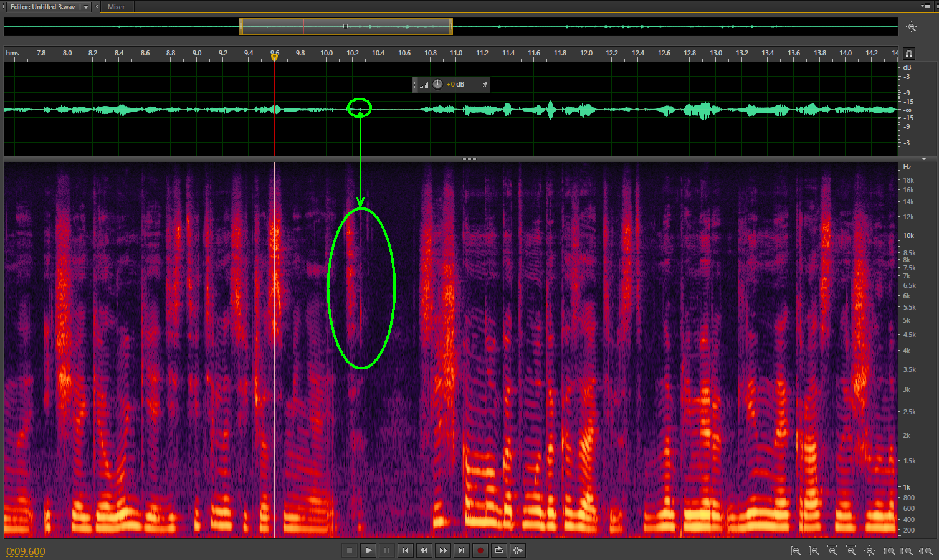Toggle Loop Playback

(499, 550)
